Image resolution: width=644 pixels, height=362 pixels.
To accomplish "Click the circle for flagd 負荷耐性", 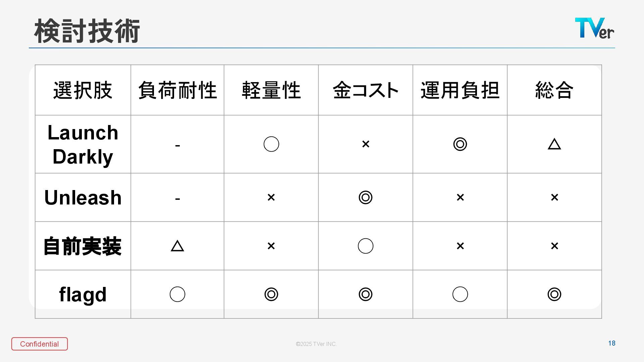I will coord(177,294).
